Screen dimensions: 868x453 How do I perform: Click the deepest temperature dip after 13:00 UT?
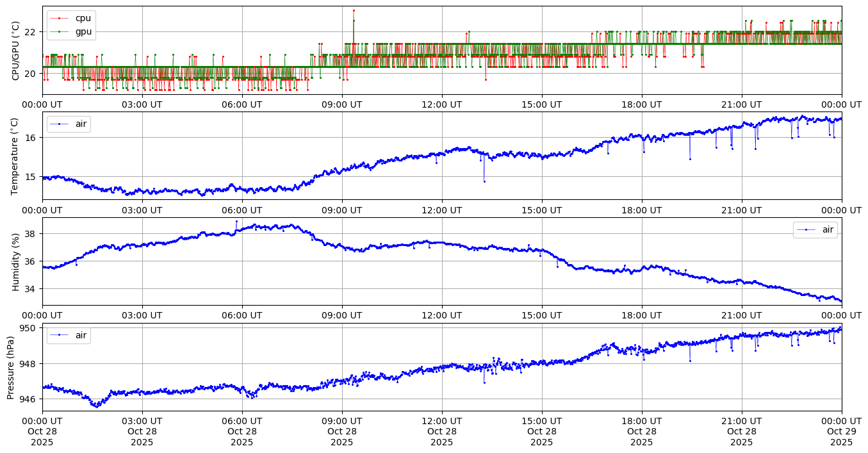(x=484, y=181)
